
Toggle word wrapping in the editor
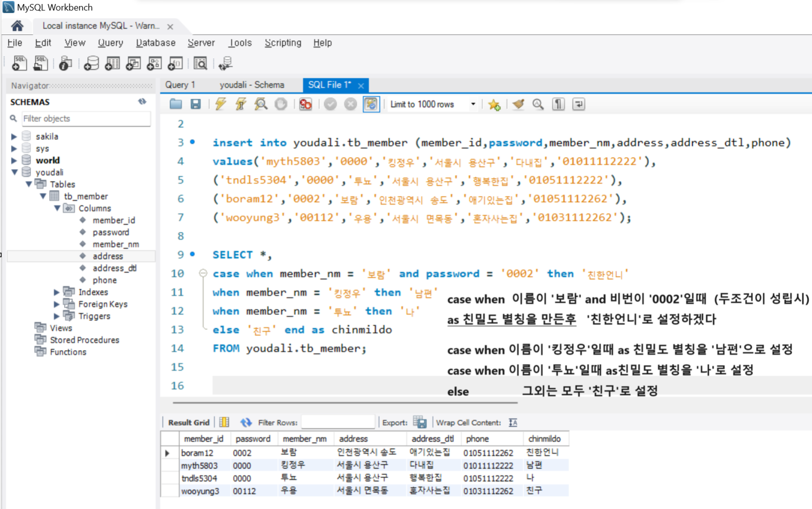579,104
